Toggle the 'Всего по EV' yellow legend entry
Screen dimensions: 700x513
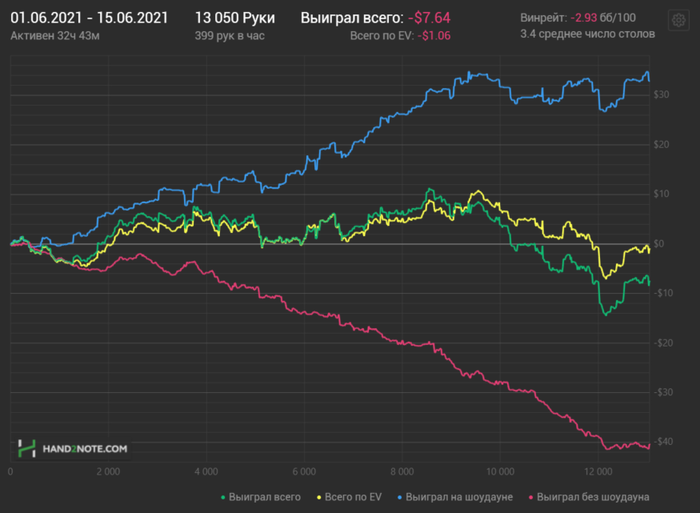(x=349, y=497)
